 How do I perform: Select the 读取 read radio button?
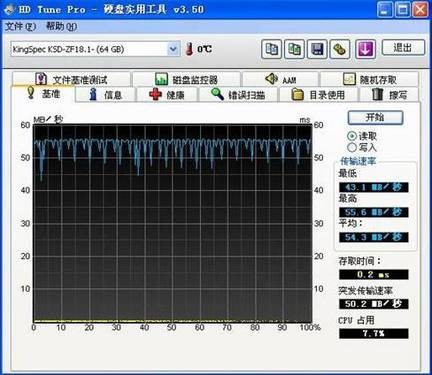pos(352,136)
